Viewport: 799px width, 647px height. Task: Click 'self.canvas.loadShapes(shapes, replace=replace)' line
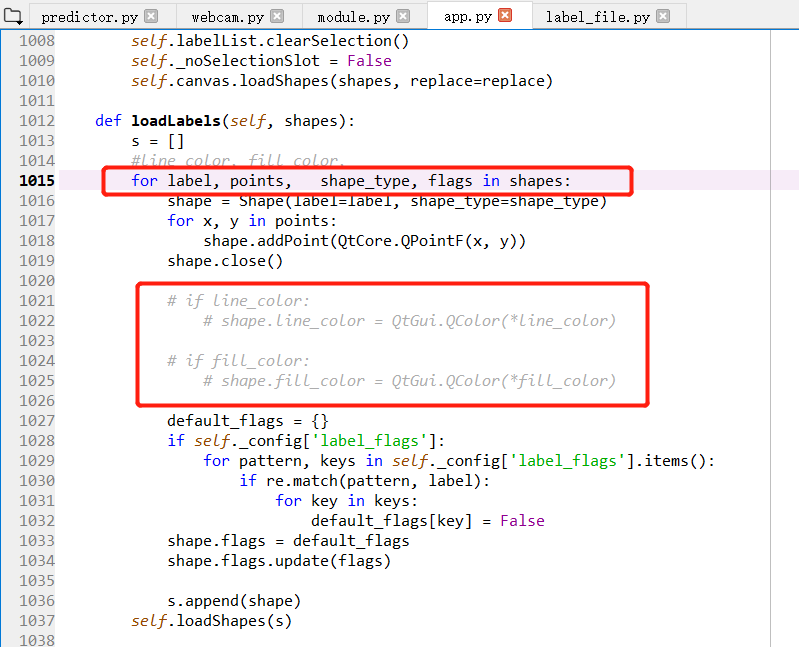pyautogui.click(x=342, y=80)
